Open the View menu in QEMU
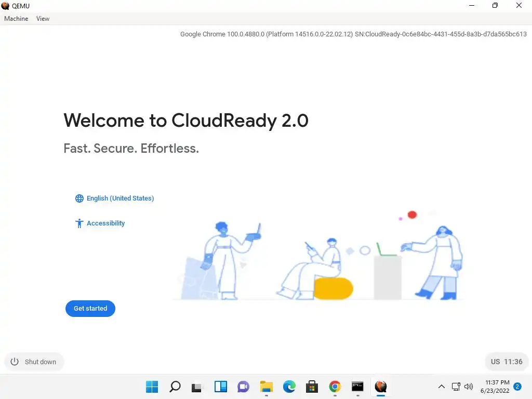The height and width of the screenshot is (399, 532). tap(43, 19)
